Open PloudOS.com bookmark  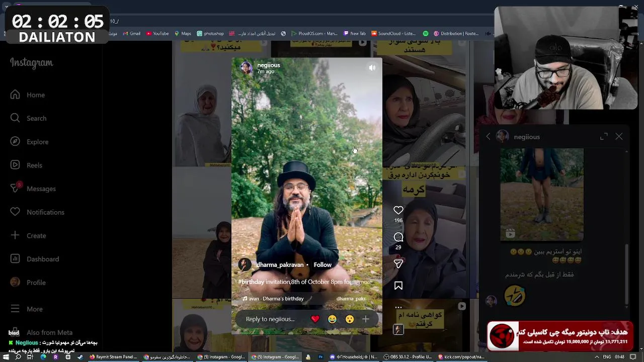click(x=314, y=34)
